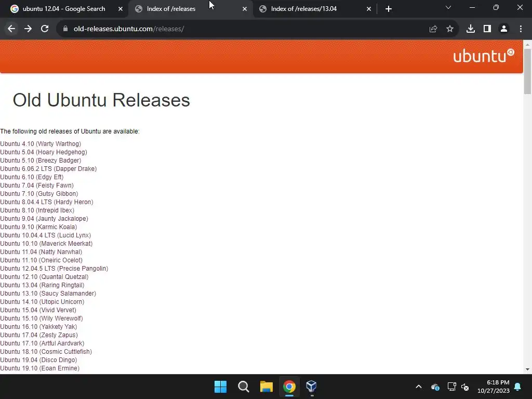Switch to ubuntu 12.04 Google Search tab
This screenshot has height=399, width=532.
point(64,9)
